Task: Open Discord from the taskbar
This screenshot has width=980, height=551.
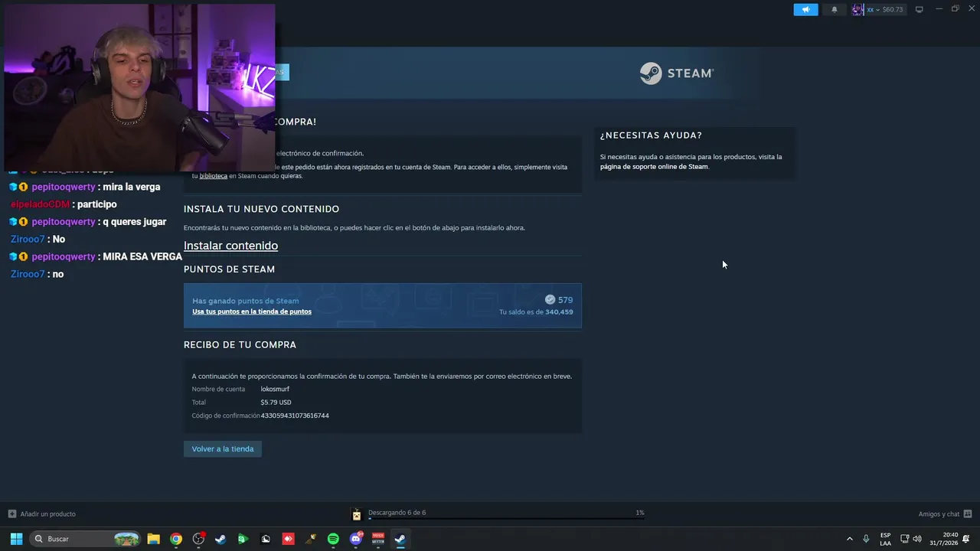Action: point(355,539)
